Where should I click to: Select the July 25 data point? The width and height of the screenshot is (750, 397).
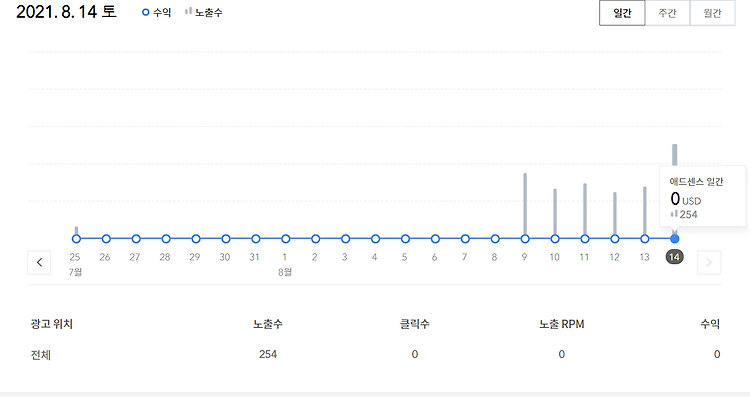(x=77, y=239)
